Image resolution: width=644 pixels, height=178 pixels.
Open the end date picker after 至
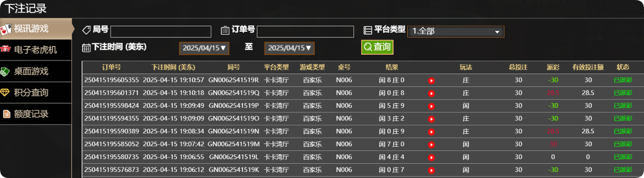pos(289,48)
